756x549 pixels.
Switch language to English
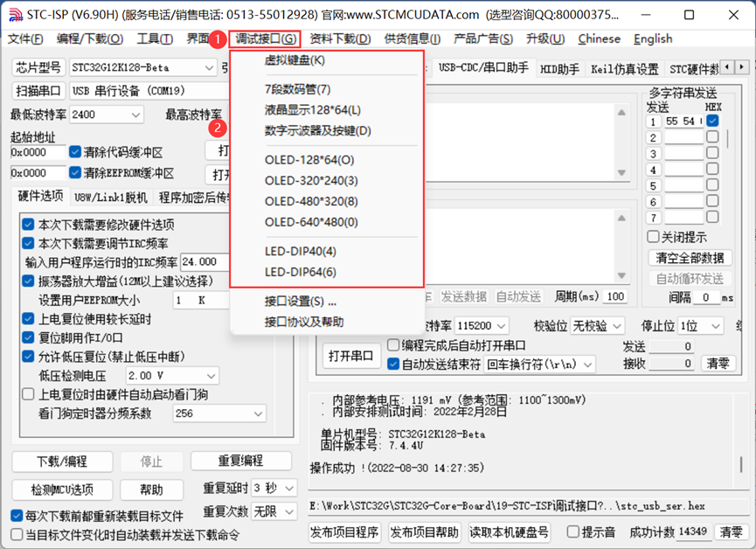653,38
